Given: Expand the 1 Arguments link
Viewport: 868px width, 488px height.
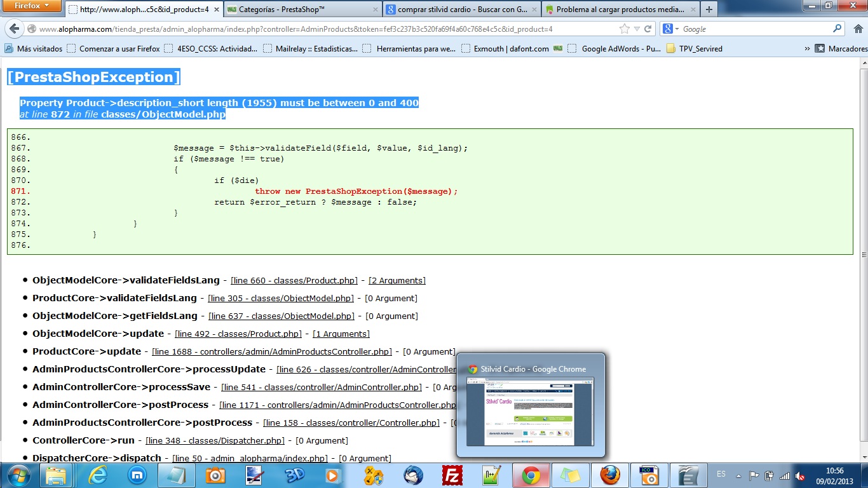Looking at the screenshot, I should tap(341, 334).
